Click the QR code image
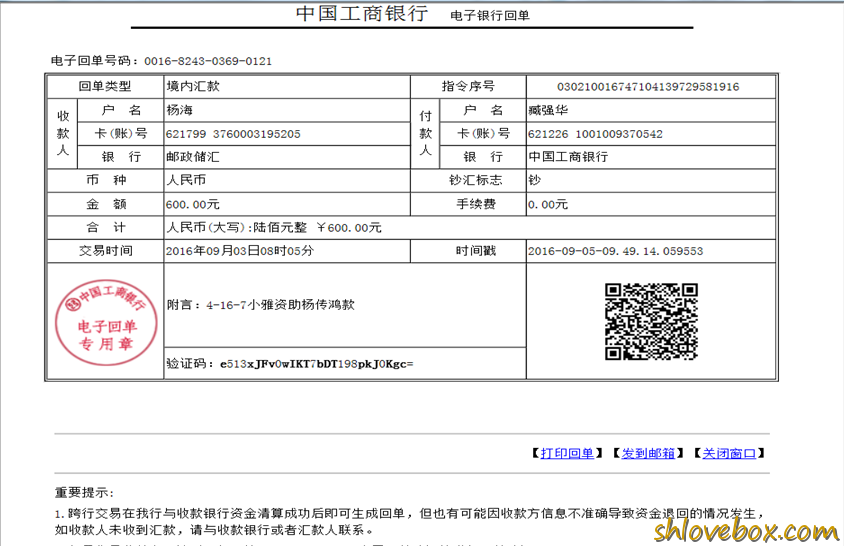The height and width of the screenshot is (546, 844). pos(651,321)
